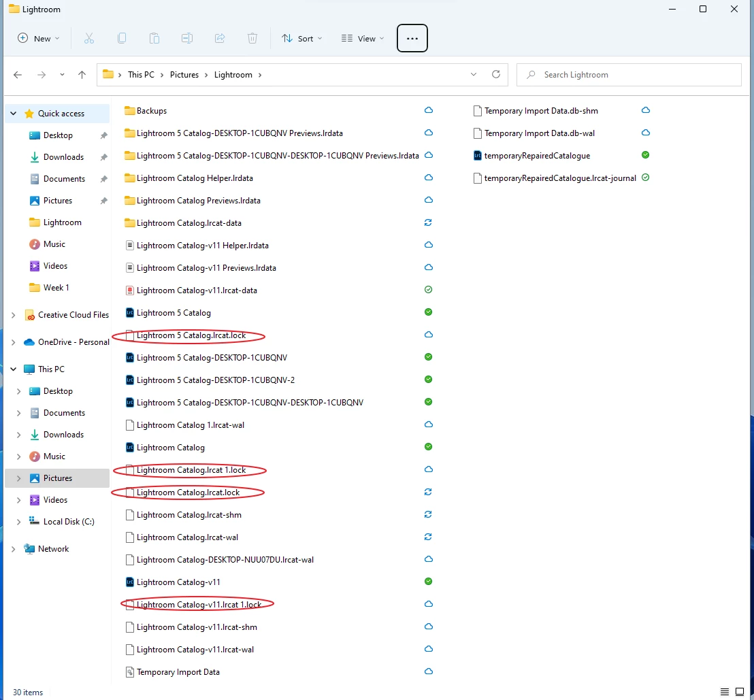This screenshot has height=700, width=754.
Task: Switch to large icons view in status bar
Action: click(740, 692)
